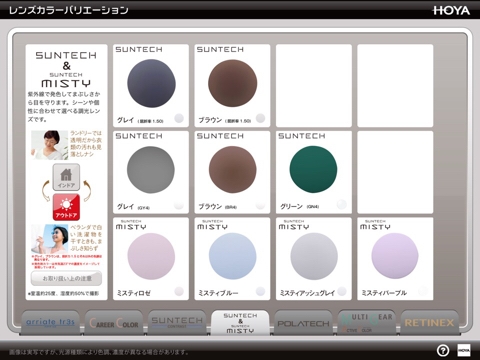Open the Suntech Contrast tab
480x360 pixels.
pyautogui.click(x=177, y=322)
